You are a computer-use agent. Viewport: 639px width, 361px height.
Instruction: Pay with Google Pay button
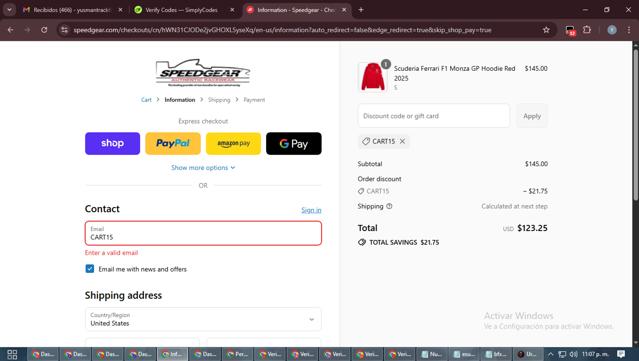(x=294, y=143)
